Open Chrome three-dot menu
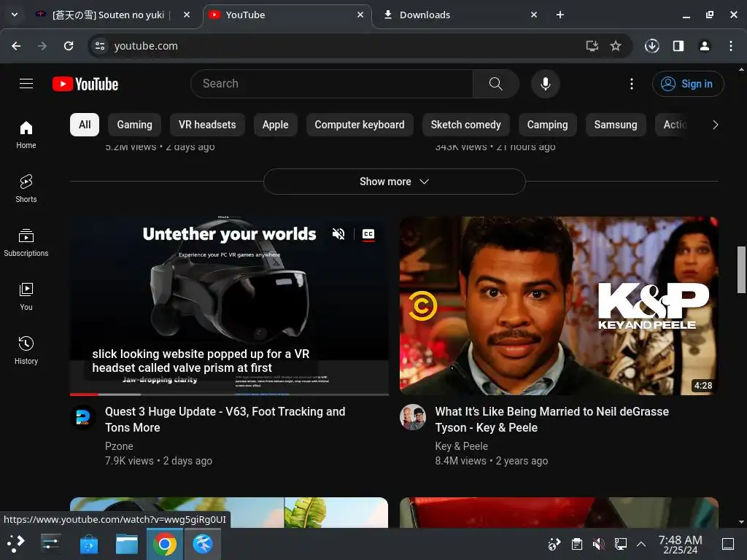Screen dimensions: 747x560 click(x=731, y=46)
